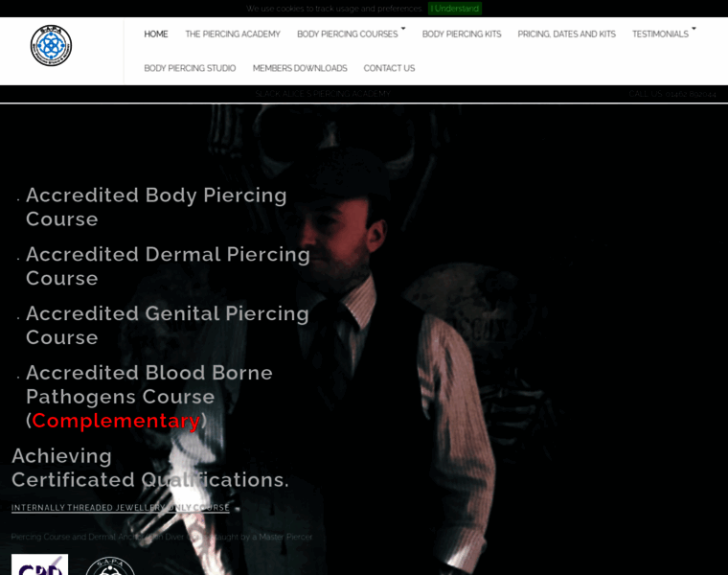
Task: Click the red Complementary word
Action: pyautogui.click(x=116, y=421)
